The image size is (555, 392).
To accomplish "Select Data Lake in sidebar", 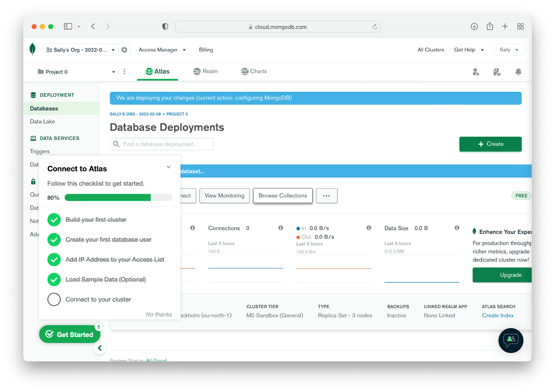I will 42,122.
